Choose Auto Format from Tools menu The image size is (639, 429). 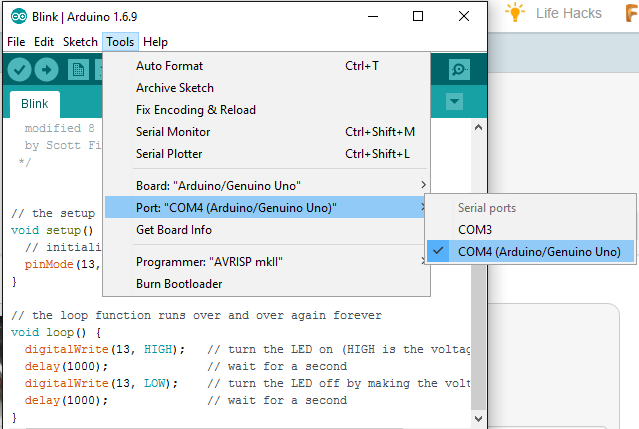click(x=267, y=66)
